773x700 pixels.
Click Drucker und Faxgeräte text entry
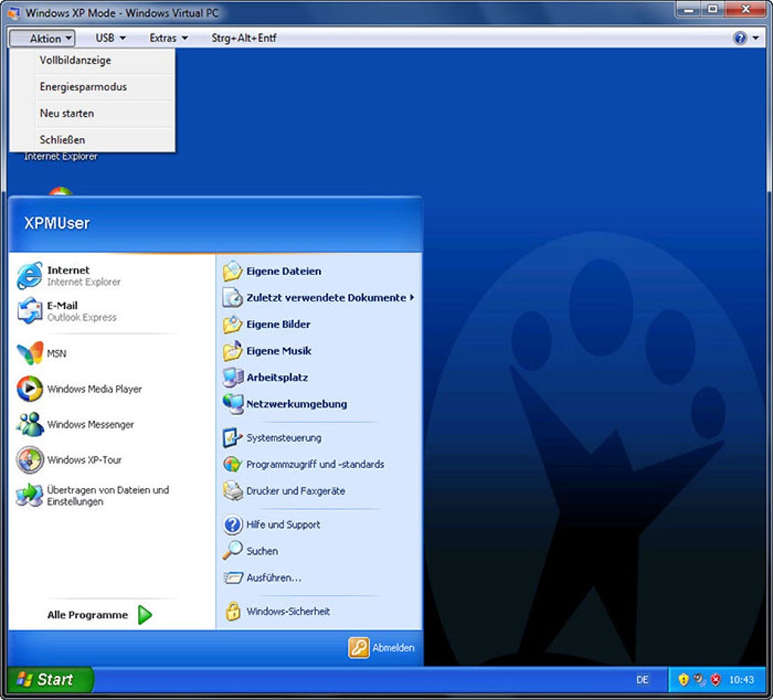point(296,491)
